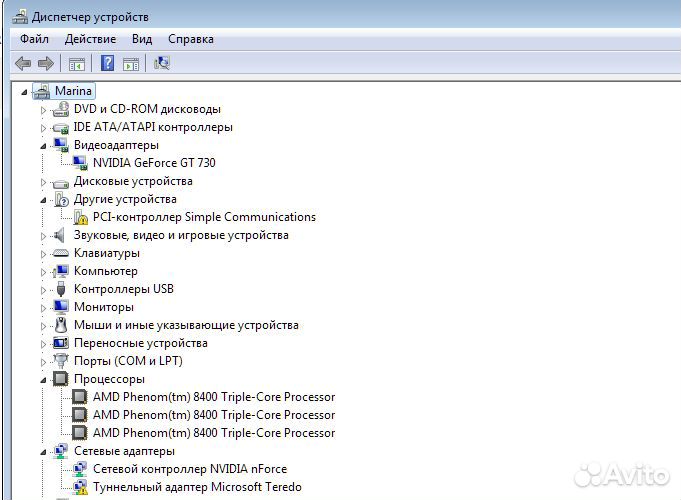Screen dimensions: 681x500
Task: Select the first AMD Phenom 8400 processor
Action: coord(214,397)
